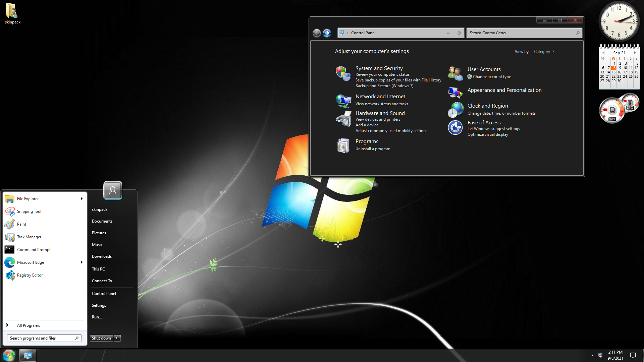Expand the Shut down options arrow
Viewport: 644px width, 362px height.
[117, 338]
